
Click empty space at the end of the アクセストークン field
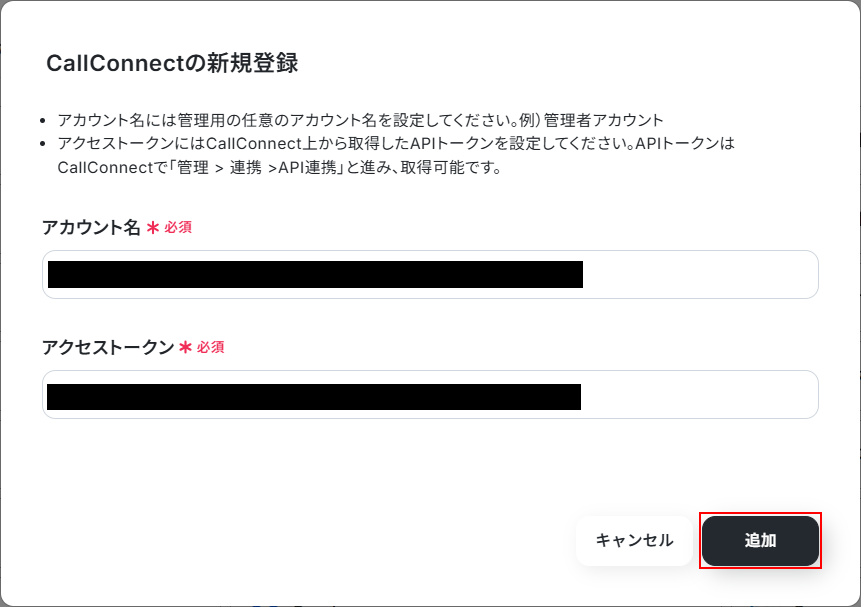point(697,396)
